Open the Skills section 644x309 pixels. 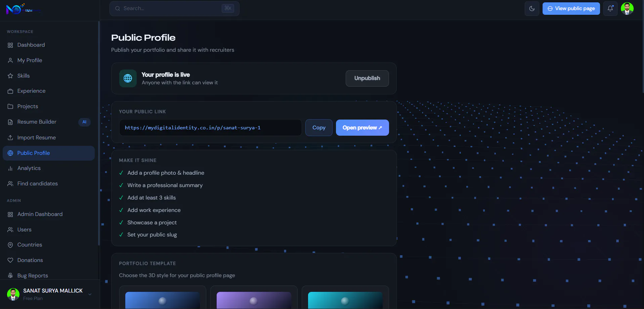coord(49,76)
